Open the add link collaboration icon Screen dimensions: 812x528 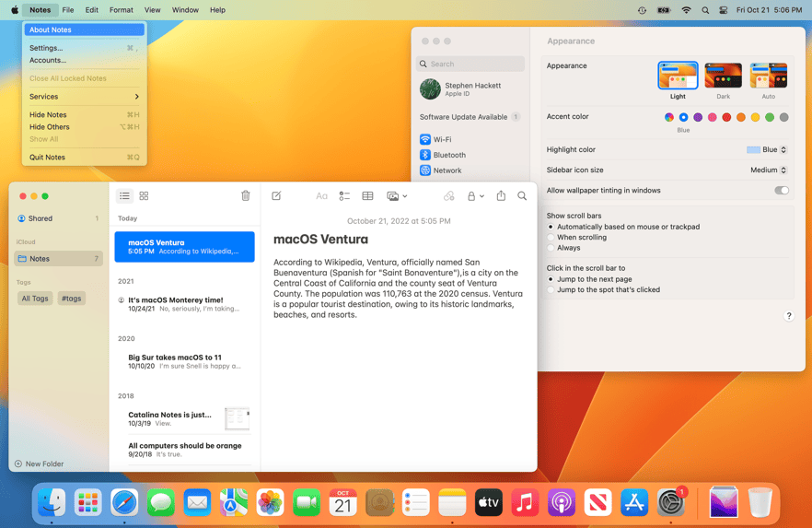[x=449, y=196]
